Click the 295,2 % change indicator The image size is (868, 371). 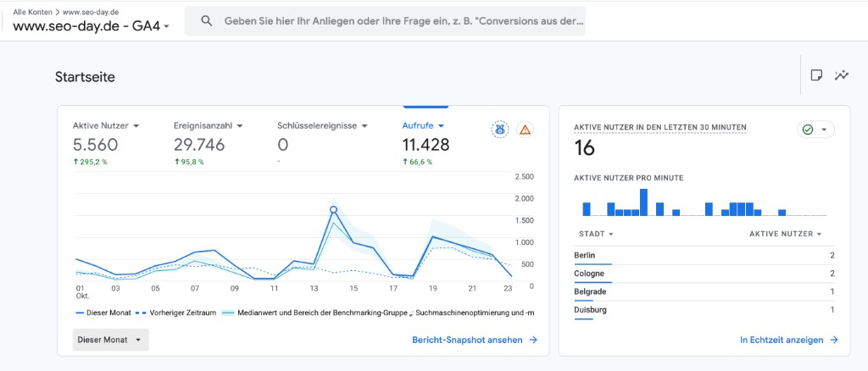point(90,163)
